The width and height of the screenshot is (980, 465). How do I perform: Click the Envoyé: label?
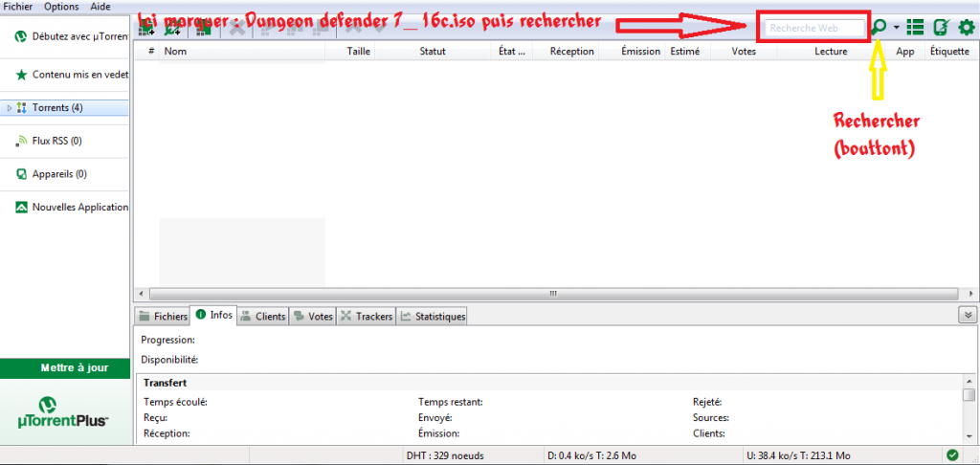[435, 417]
